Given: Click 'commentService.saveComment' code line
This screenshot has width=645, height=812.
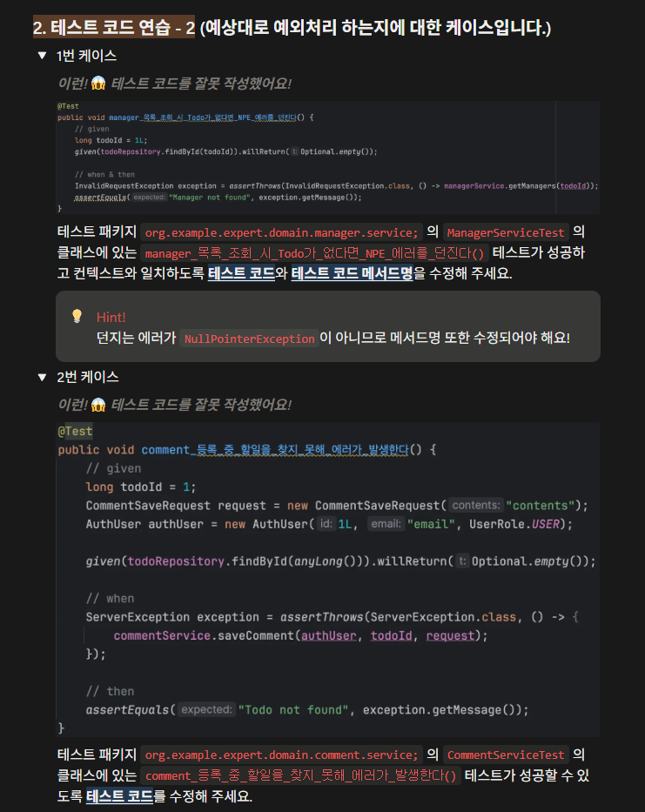Looking at the screenshot, I should (x=300, y=635).
